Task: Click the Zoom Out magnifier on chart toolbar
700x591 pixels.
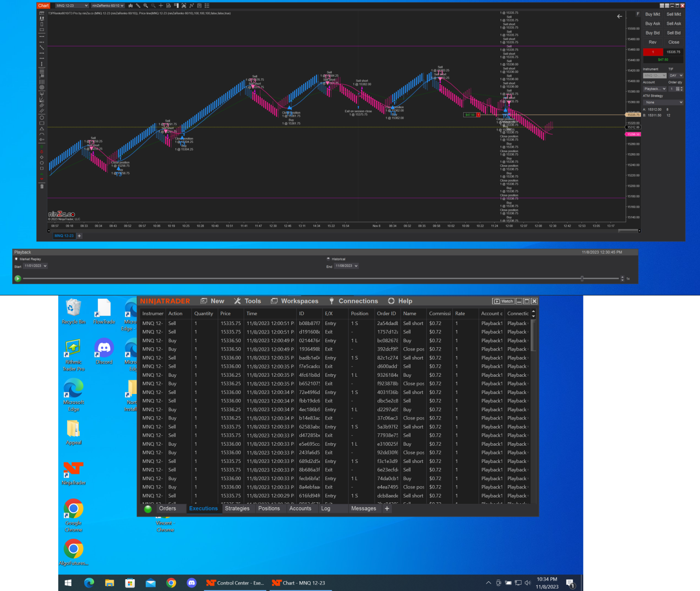Action: (x=153, y=6)
